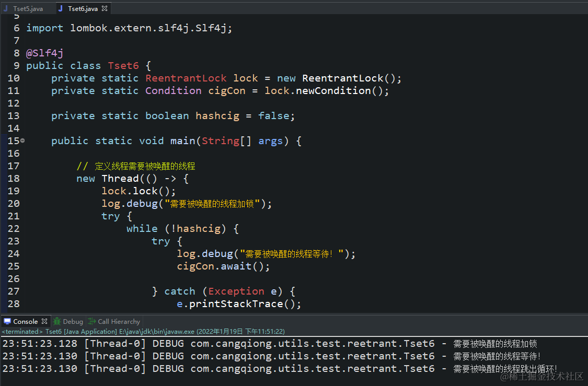Click the main method name
The width and height of the screenshot is (588, 386).
click(x=182, y=141)
